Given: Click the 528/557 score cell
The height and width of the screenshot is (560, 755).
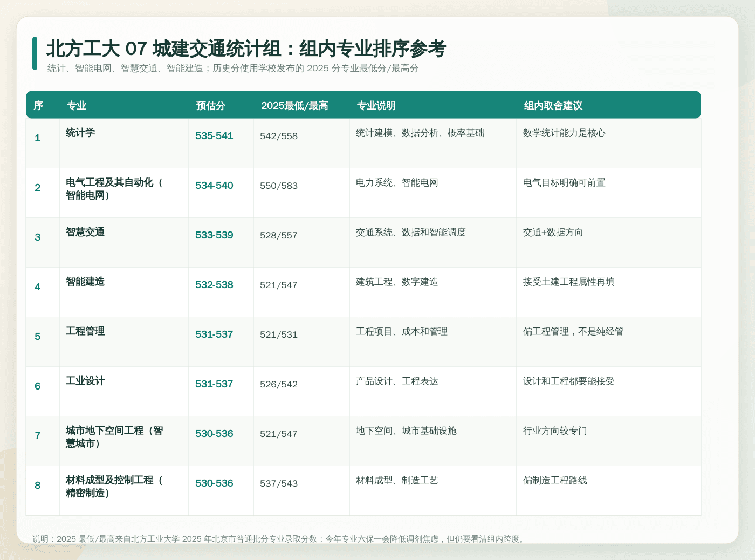Looking at the screenshot, I should (x=279, y=235).
